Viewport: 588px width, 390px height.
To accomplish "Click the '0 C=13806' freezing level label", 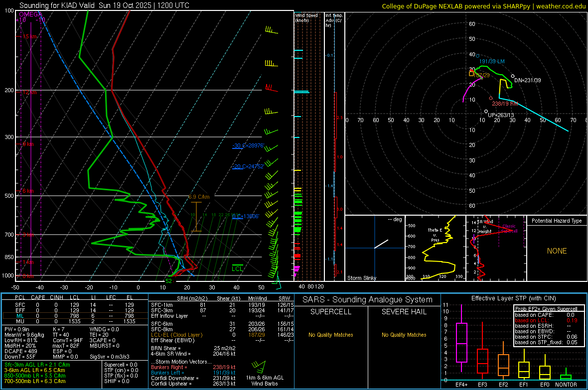I will pos(246,216).
